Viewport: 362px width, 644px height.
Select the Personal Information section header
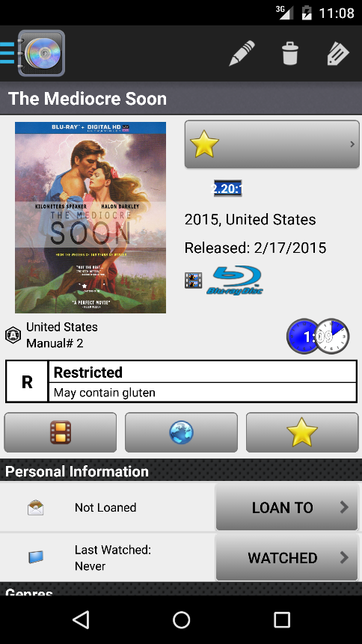(181, 471)
